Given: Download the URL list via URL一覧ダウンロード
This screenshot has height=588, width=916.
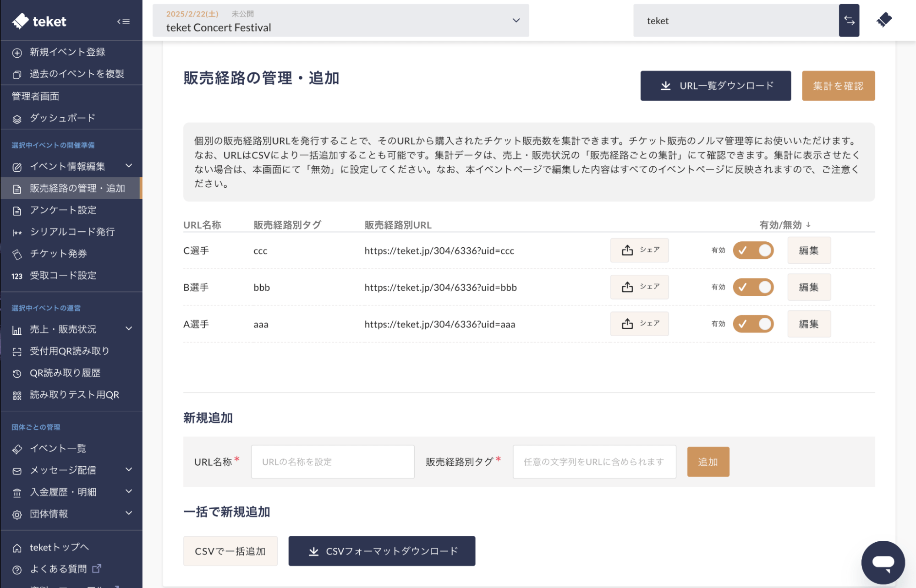Looking at the screenshot, I should coord(715,85).
